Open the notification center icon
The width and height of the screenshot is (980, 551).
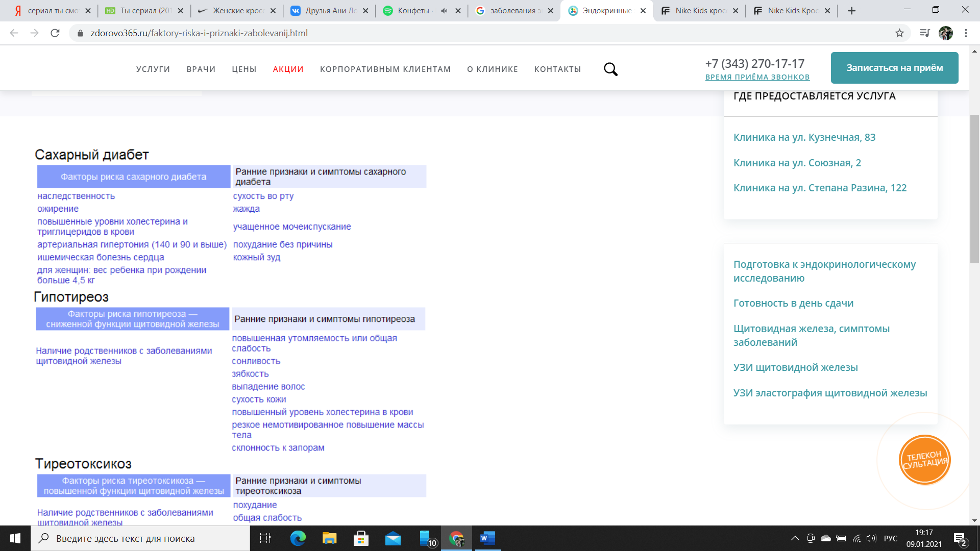960,539
